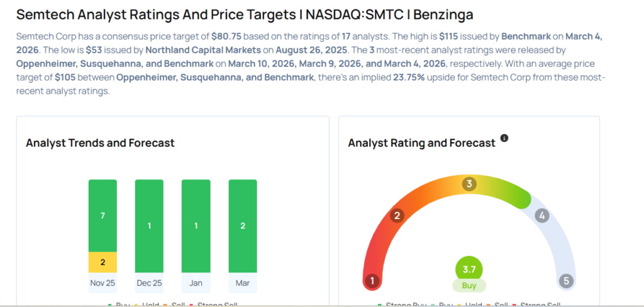644x307 pixels.
Task: Click gauge marker number 5
Action: pos(565,281)
